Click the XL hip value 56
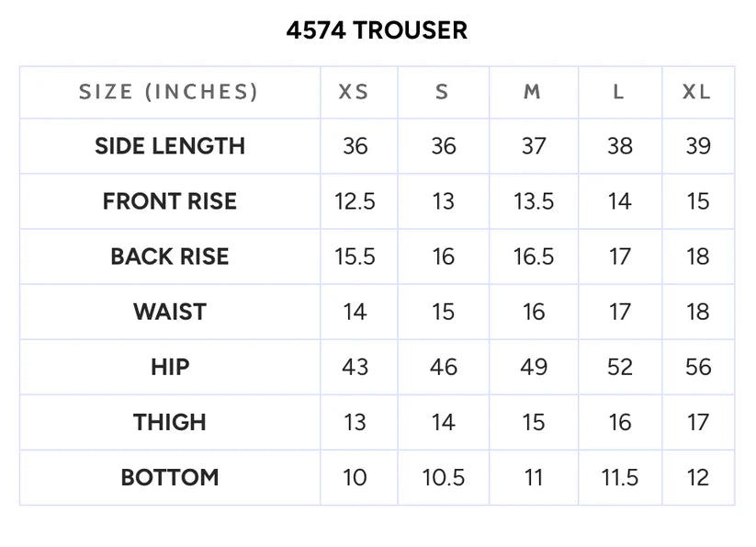The image size is (756, 547). tap(698, 367)
